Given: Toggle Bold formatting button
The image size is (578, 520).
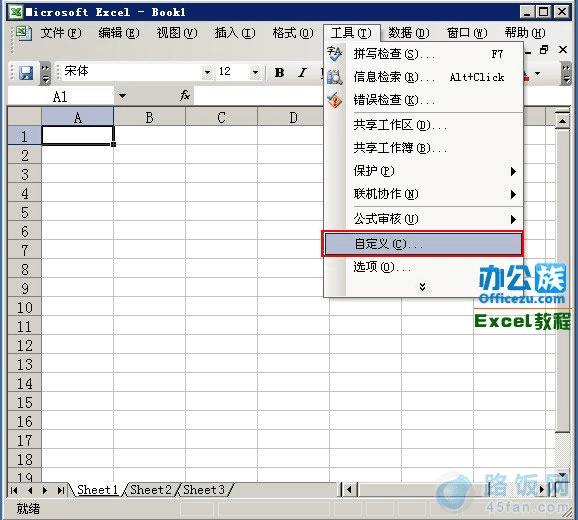Looking at the screenshot, I should click(x=279, y=72).
